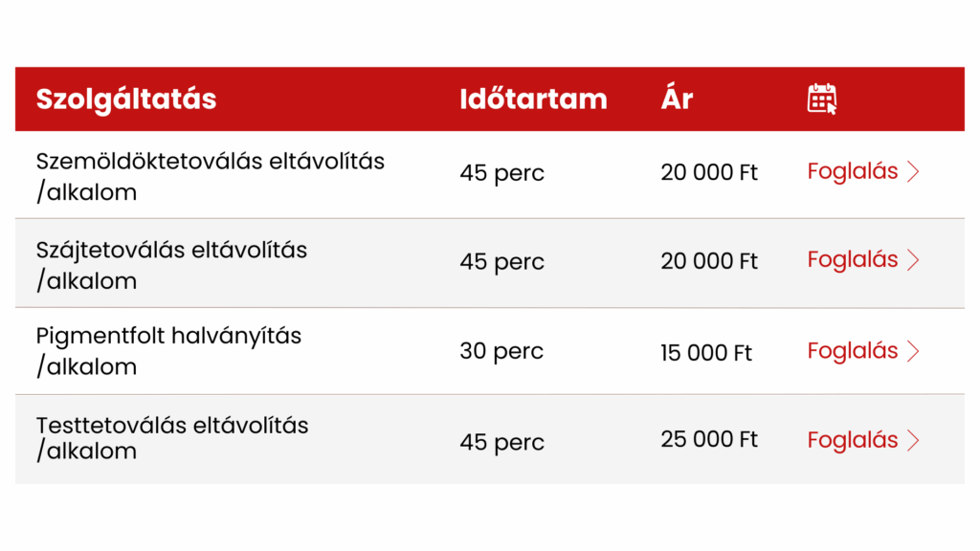Screen dimensions: 980x551
Task: Click chevron arrow in Szájtetoválás row
Action: 913,260
